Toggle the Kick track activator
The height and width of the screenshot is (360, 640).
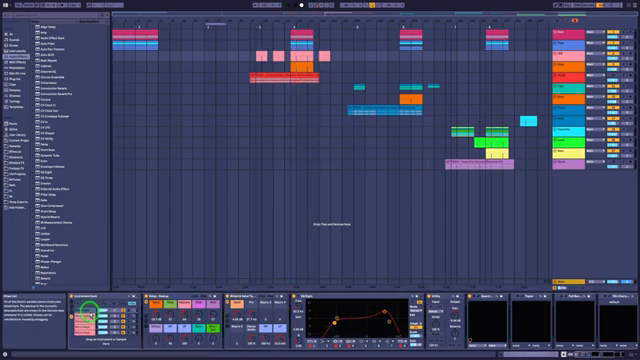point(613,32)
